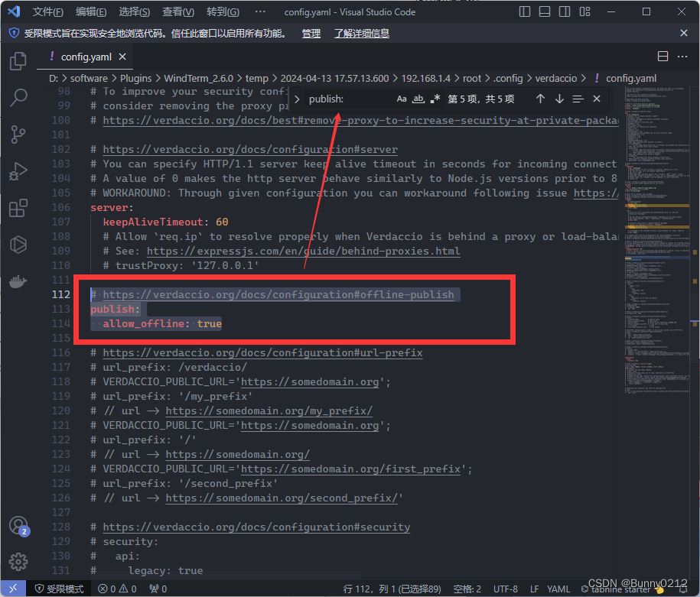Open the 查看(V) menu
Screen dimensions: 700x597
[178, 12]
